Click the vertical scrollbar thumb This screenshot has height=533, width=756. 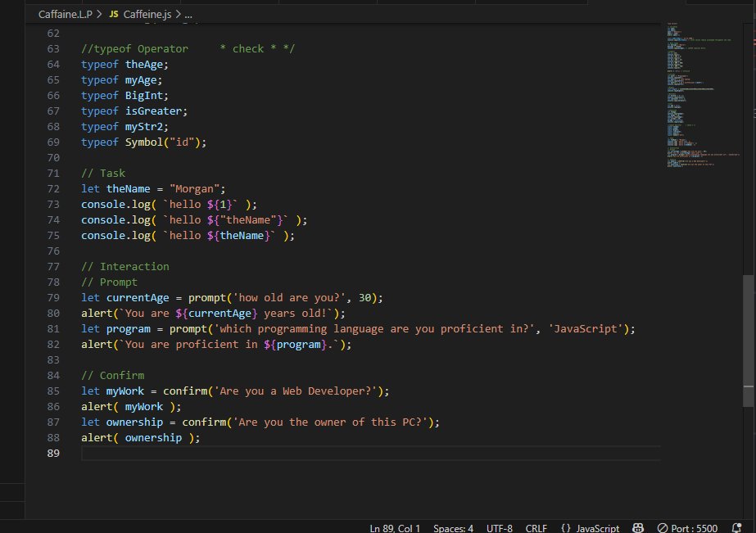[x=749, y=340]
